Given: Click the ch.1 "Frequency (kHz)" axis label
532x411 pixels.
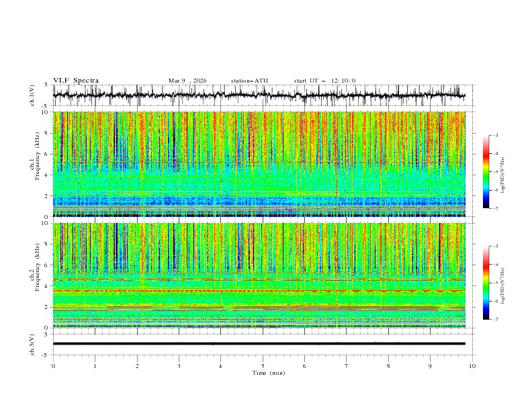Looking at the screenshot, I should point(37,154).
